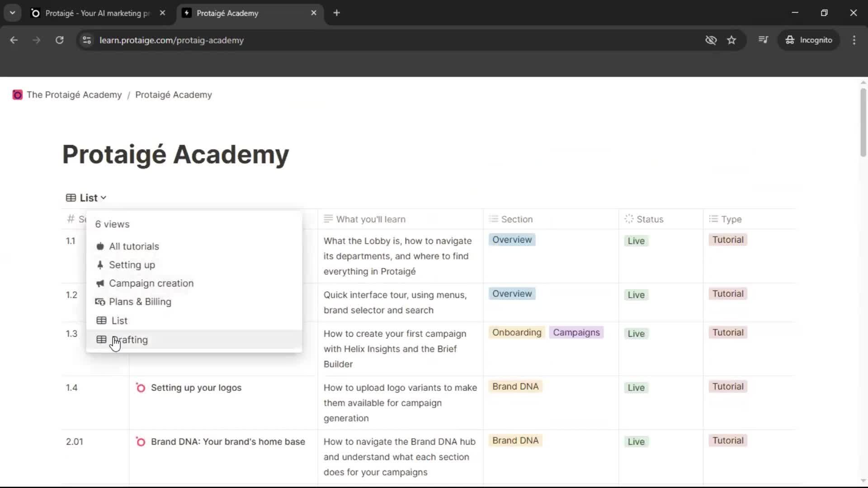Expand the tab search chevron

[12, 13]
